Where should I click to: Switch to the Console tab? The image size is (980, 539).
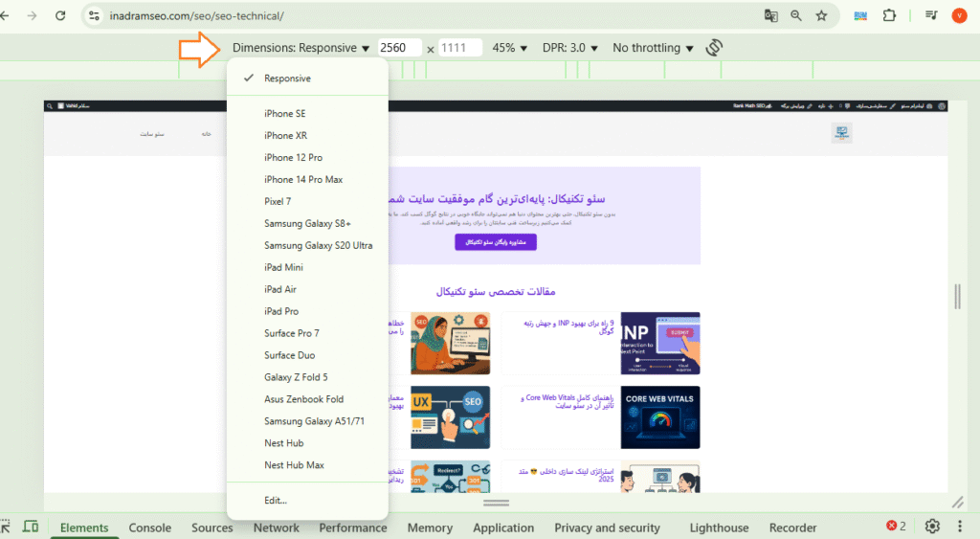tap(150, 528)
